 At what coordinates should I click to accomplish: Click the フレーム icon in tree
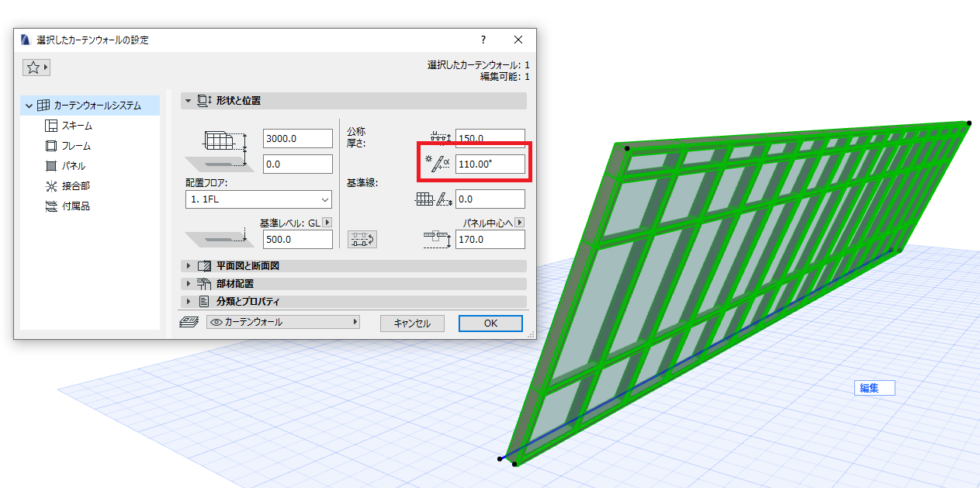coord(51,146)
